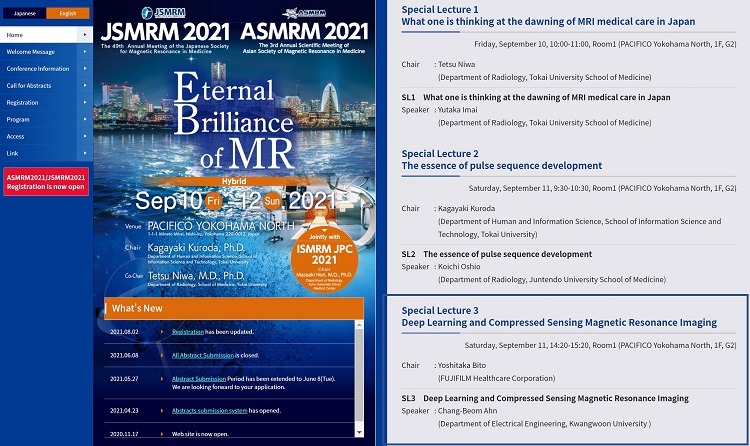
Task: Click chair name Tetsu Niwa in Lecture 1
Action: tap(457, 64)
